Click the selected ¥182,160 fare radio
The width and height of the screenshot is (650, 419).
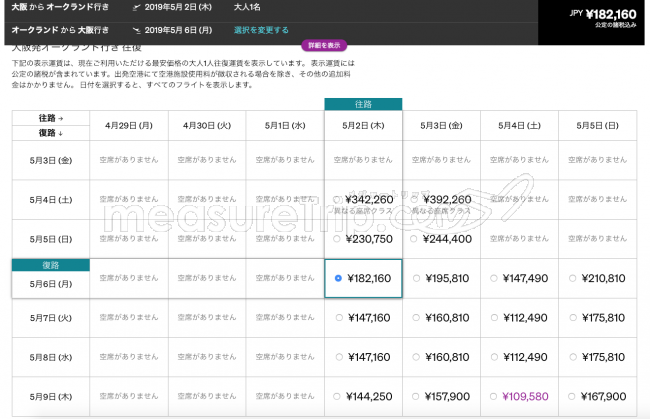[x=338, y=279]
